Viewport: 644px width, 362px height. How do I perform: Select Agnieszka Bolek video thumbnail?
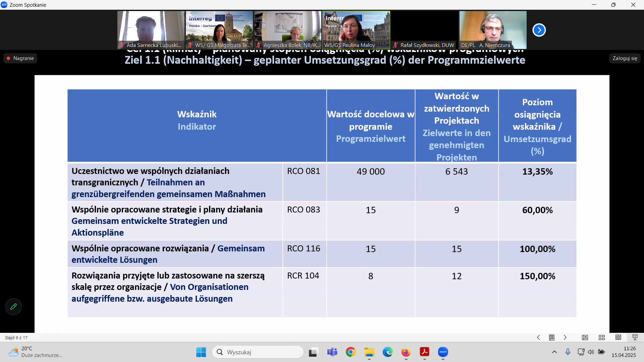288,30
